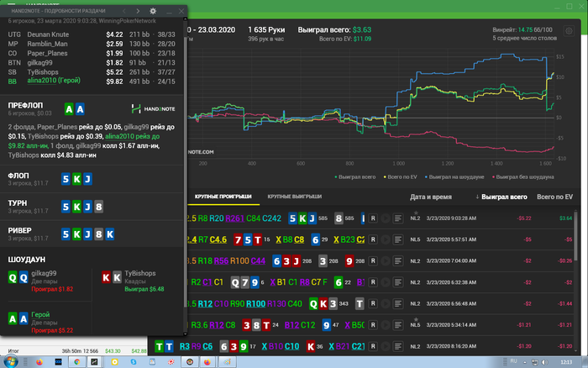Sort by Дата и время column
588x368 pixels.
(430, 197)
